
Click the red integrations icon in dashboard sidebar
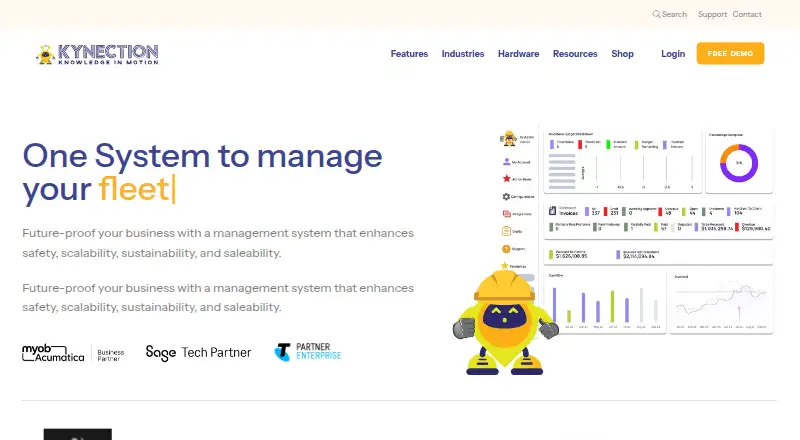coord(506,214)
